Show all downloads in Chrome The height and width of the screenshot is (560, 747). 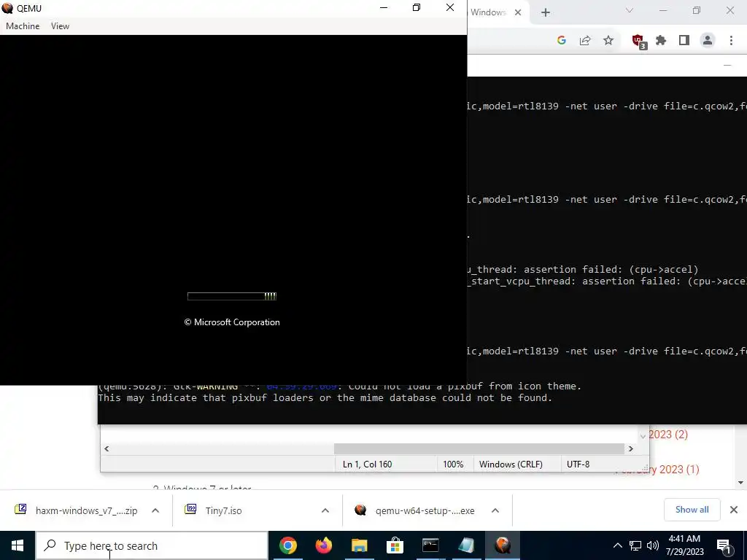(692, 510)
